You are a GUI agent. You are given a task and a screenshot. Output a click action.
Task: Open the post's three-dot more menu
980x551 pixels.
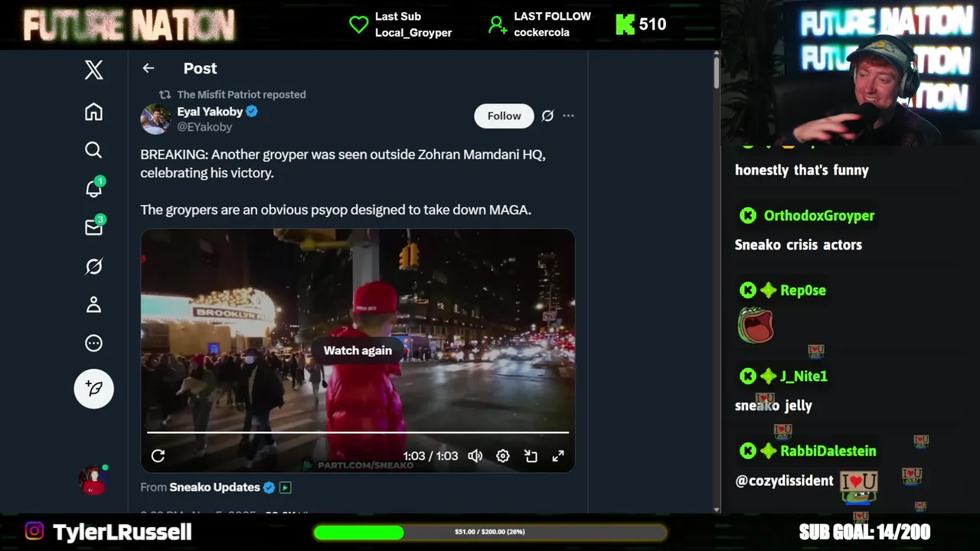[x=568, y=116]
